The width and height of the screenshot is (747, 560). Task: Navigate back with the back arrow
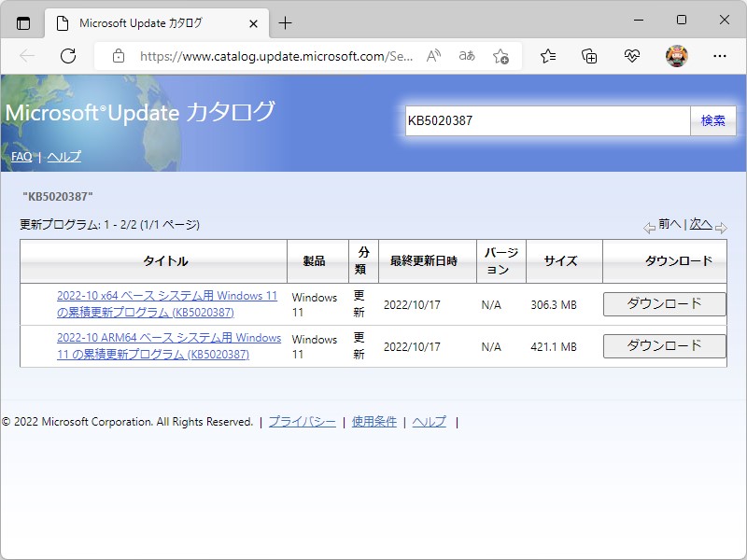tap(27, 56)
